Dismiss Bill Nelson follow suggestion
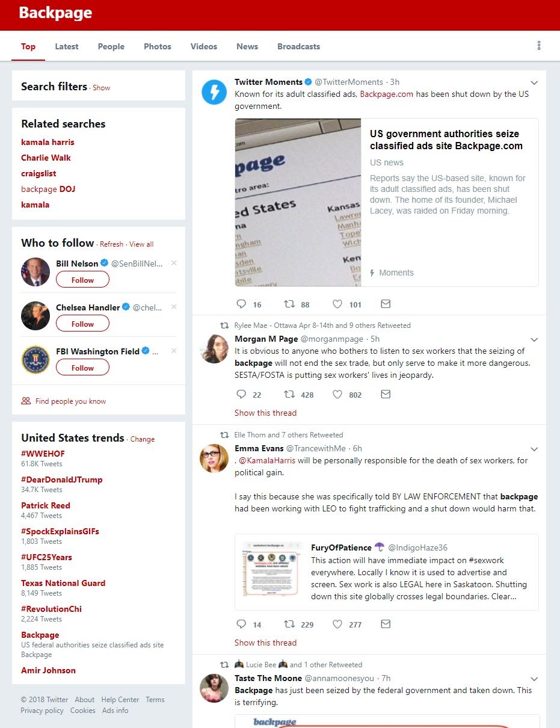Viewport: 560px width, 728px height. pyautogui.click(x=174, y=263)
